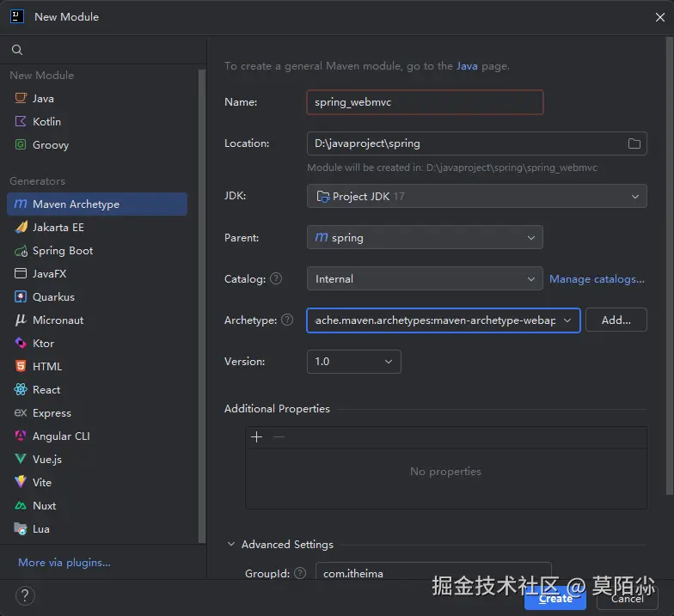Click the Archetype text field
Viewport: 674px width, 616px height.
click(434, 320)
